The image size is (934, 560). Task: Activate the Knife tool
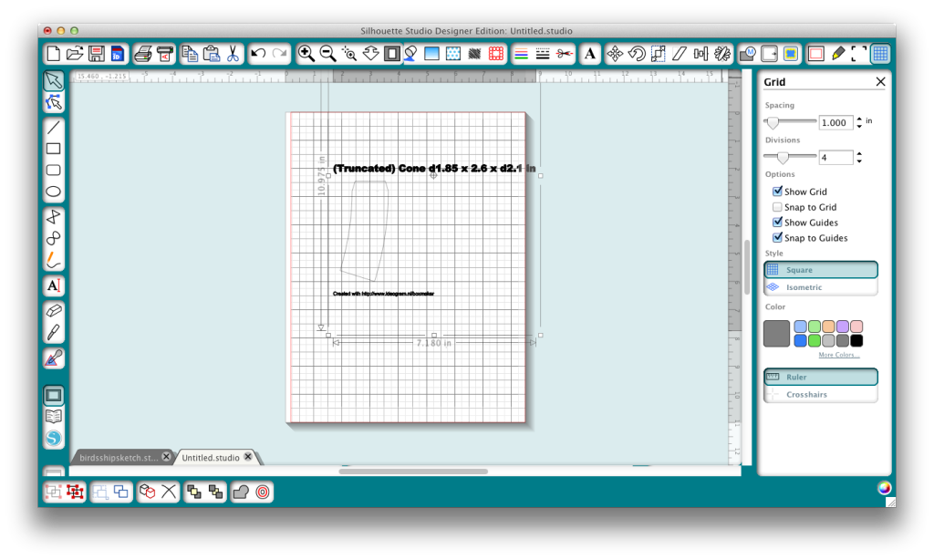(x=53, y=332)
